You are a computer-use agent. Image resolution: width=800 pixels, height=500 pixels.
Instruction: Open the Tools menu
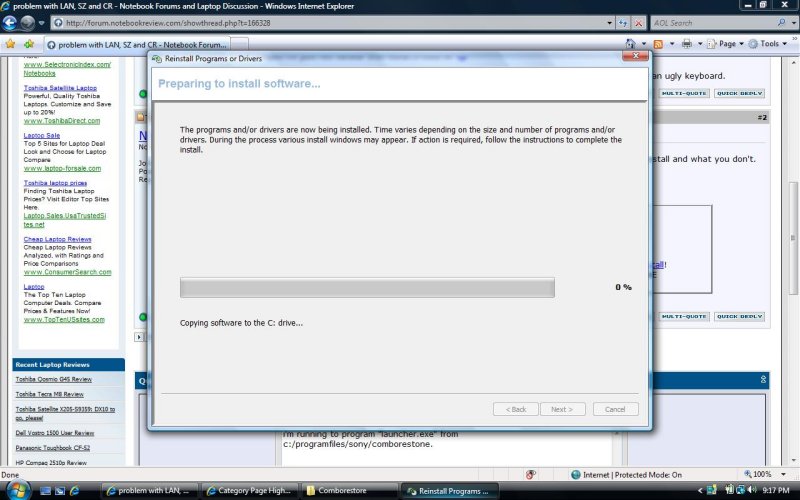pos(768,44)
